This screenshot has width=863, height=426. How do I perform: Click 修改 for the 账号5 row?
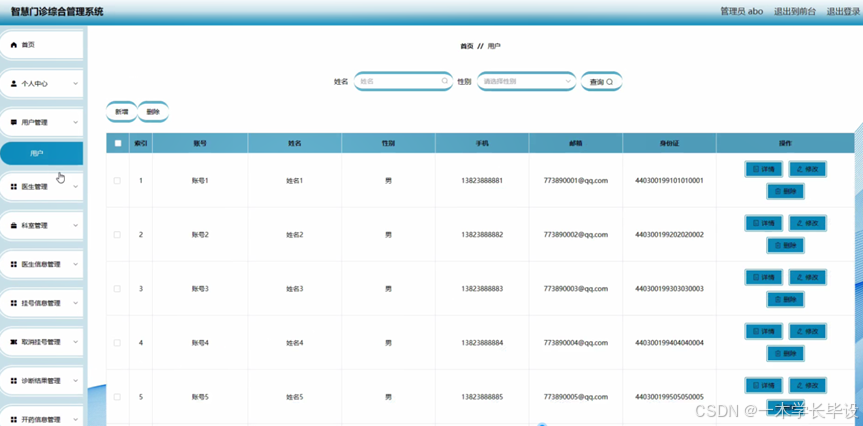[807, 385]
